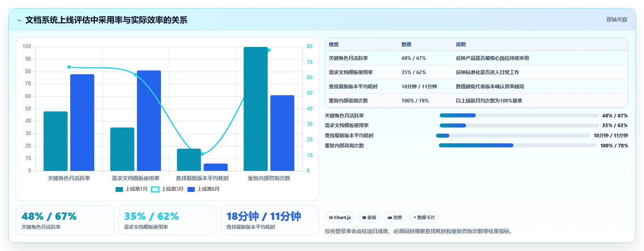The height and width of the screenshot is (251, 644).
Task: Click 以上线前月均次数为100%基准 description
Action: point(489,101)
